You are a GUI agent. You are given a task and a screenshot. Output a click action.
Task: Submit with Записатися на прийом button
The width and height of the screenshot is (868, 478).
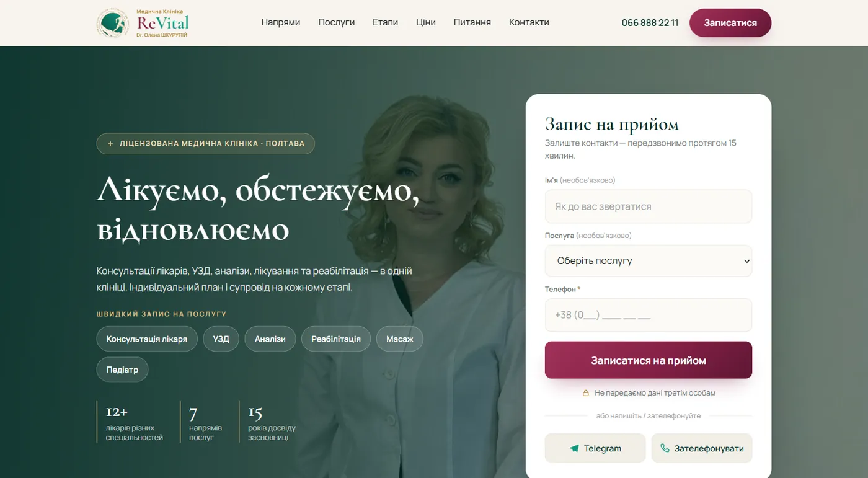[x=649, y=360]
